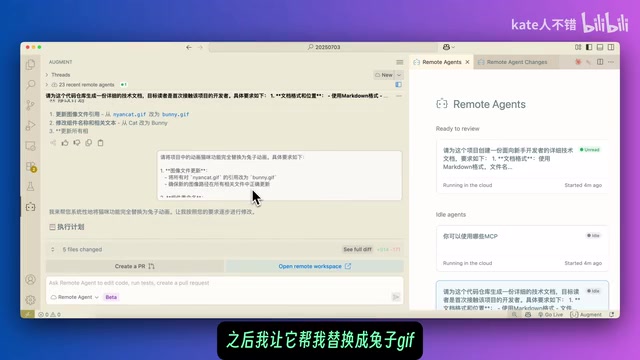
Task: Click the user prompt message bubble
Action: pos(280,176)
